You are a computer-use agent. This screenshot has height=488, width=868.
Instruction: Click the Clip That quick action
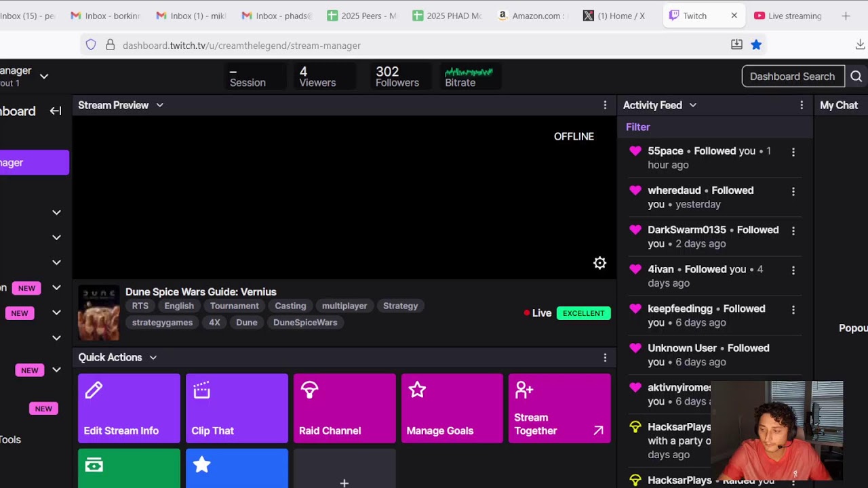[237, 408]
